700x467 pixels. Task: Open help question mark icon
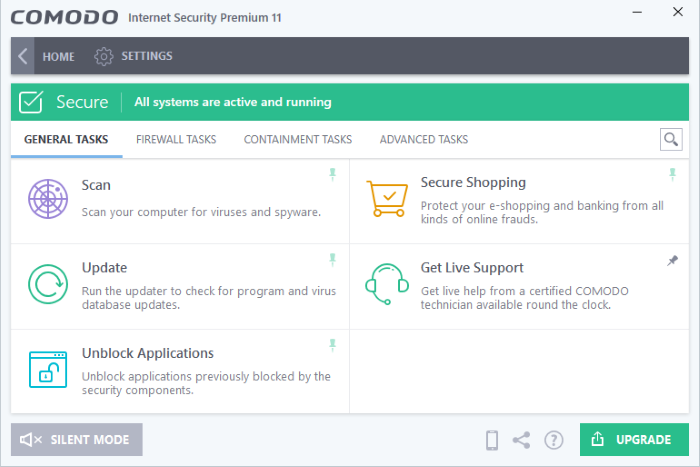[554, 440]
